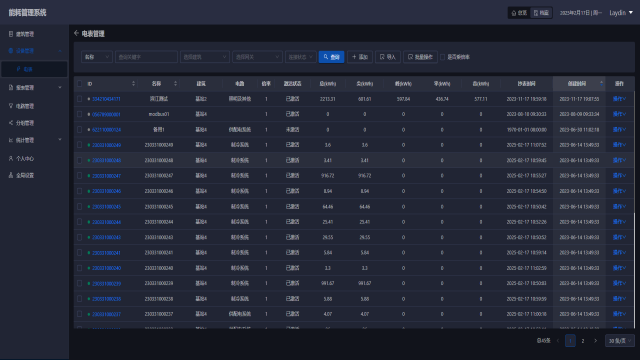Click the blue 查询 search button
The image size is (640, 360).
[x=331, y=57]
